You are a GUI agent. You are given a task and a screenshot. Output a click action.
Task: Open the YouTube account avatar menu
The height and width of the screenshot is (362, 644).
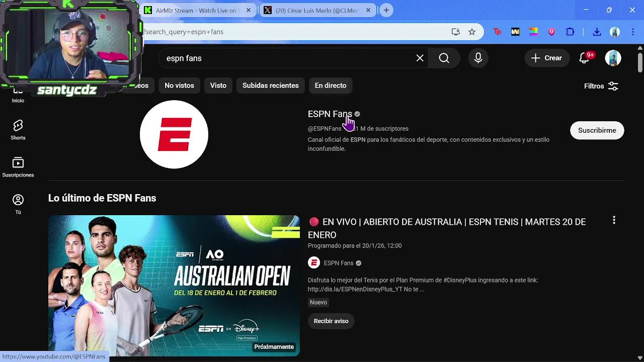613,58
